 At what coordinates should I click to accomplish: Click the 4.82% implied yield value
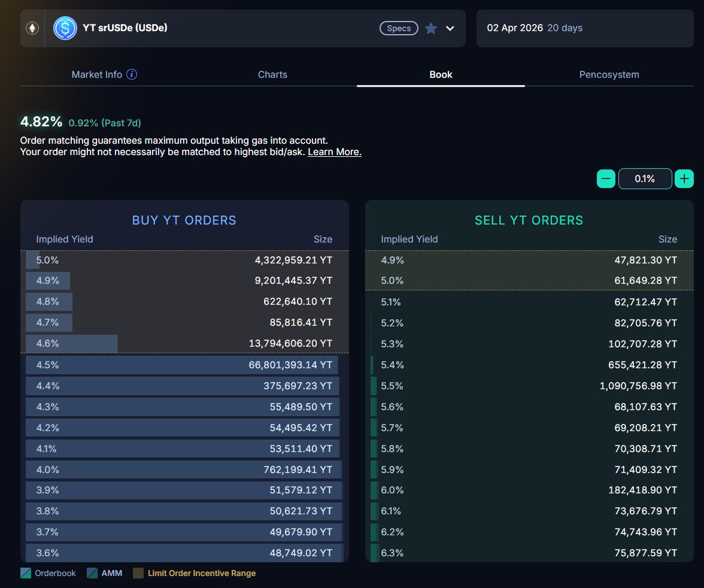pyautogui.click(x=41, y=122)
